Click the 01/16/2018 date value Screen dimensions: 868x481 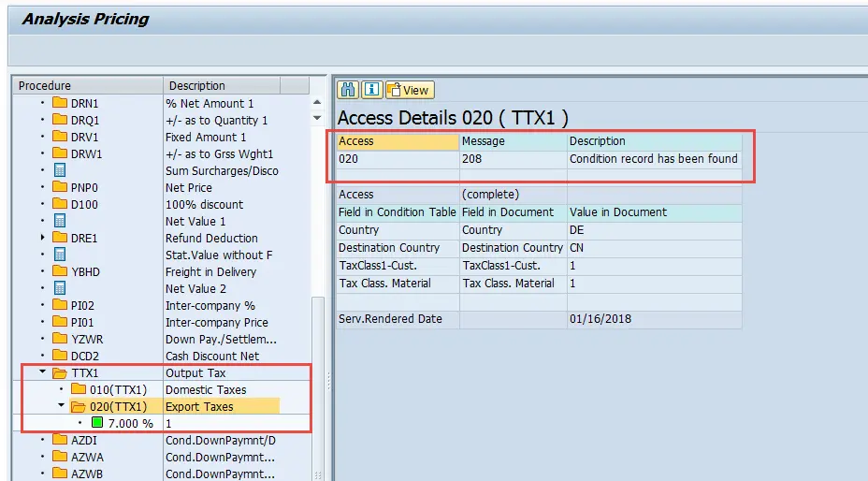tap(654, 318)
